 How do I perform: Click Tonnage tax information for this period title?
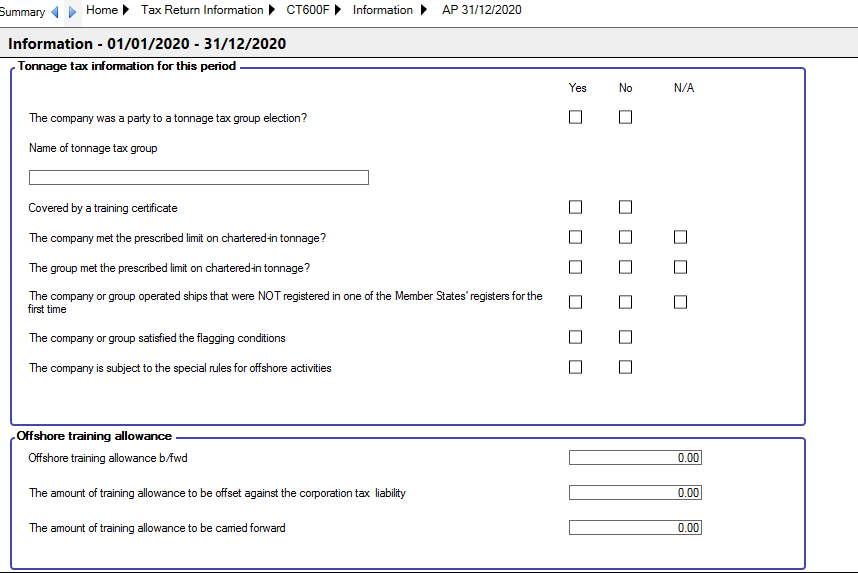click(126, 66)
